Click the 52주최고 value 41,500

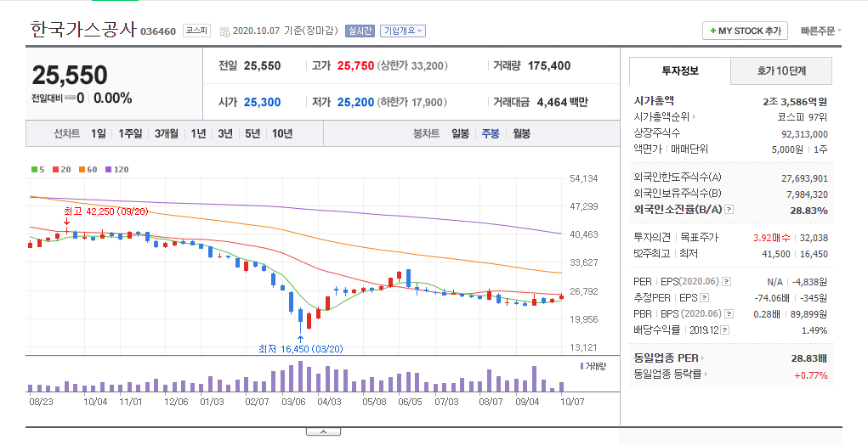[777, 254]
